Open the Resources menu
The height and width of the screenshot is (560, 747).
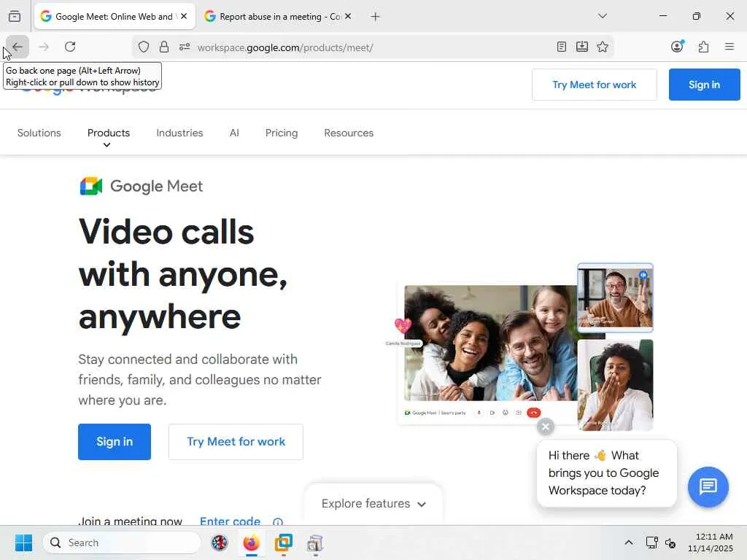pos(349,133)
